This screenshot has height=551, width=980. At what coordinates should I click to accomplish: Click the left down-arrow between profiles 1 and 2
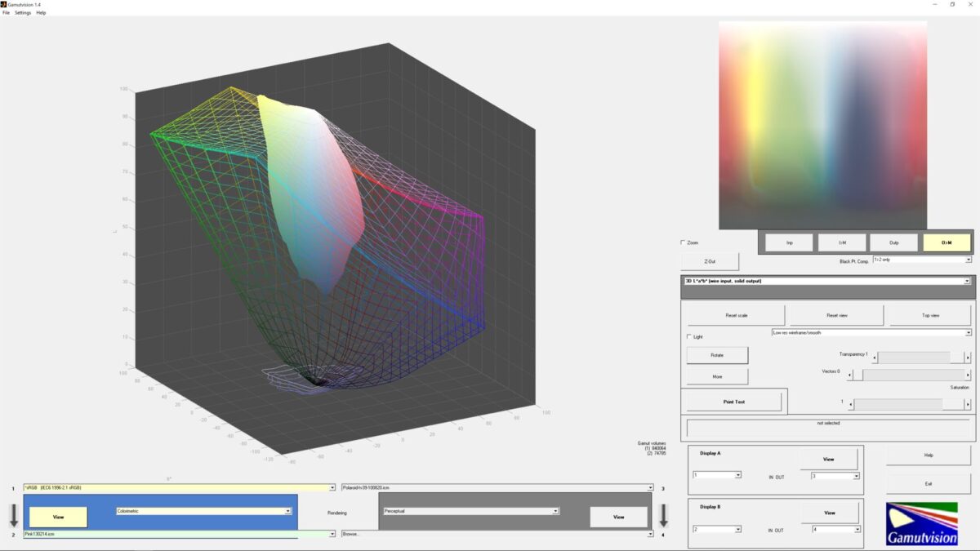click(x=14, y=515)
